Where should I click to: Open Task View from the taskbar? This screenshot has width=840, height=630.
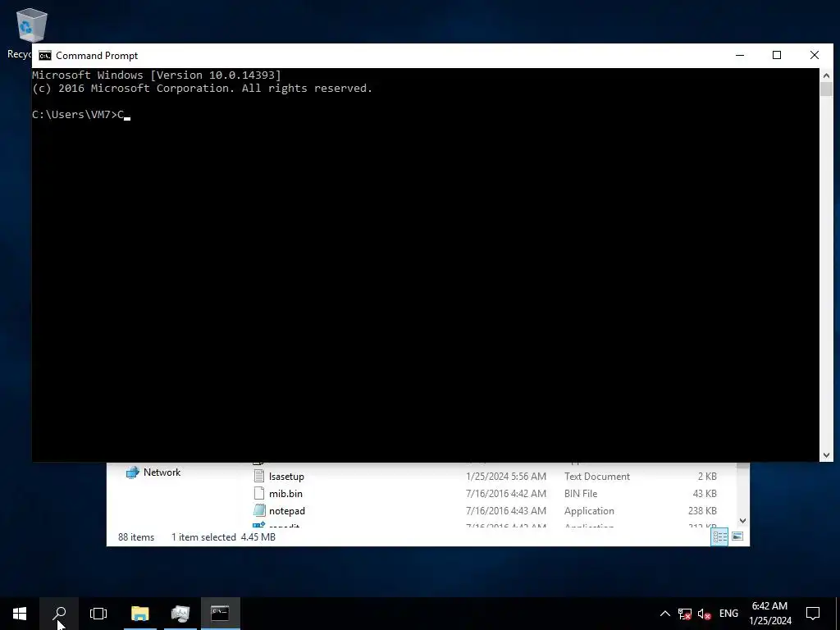point(98,614)
